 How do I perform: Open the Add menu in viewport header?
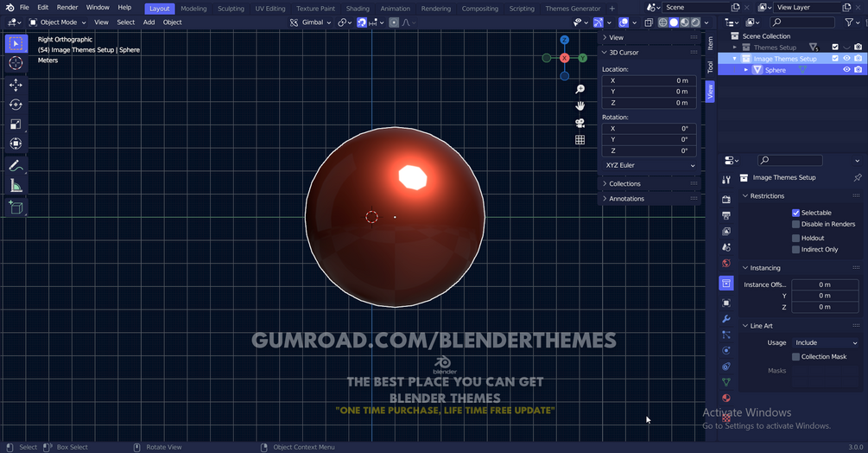149,22
